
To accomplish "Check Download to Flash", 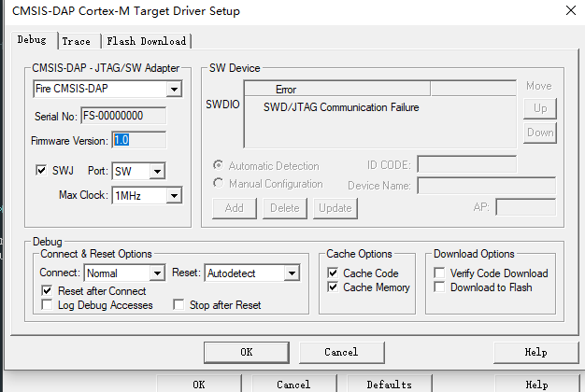I will coord(441,287).
